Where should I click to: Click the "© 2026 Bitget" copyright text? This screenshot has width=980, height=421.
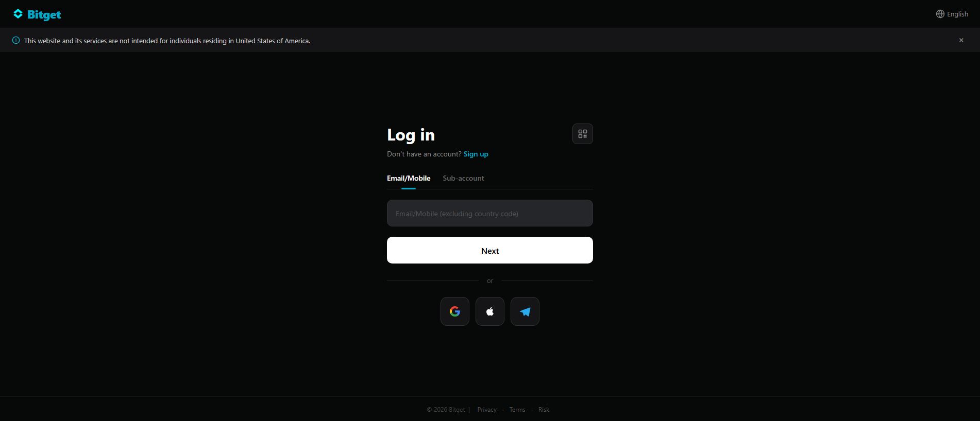tap(446, 410)
